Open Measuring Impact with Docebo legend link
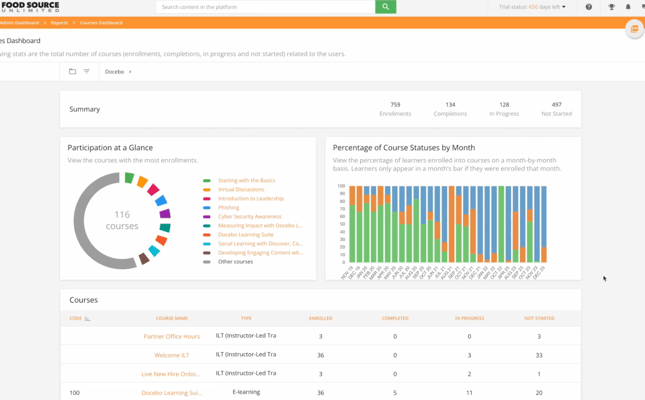Image resolution: width=645 pixels, height=400 pixels. [260, 226]
